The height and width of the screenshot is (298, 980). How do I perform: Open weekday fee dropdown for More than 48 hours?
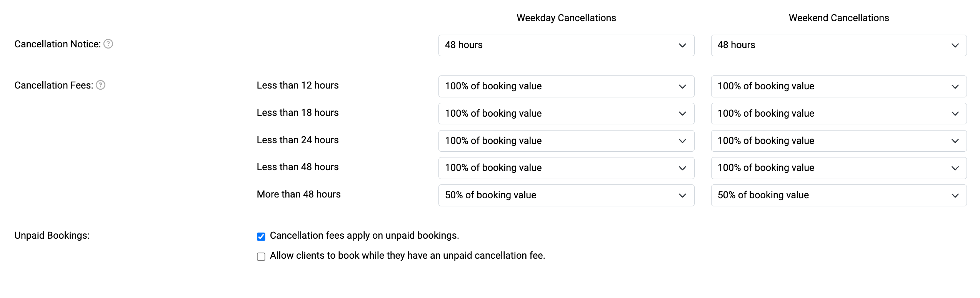[x=566, y=195]
